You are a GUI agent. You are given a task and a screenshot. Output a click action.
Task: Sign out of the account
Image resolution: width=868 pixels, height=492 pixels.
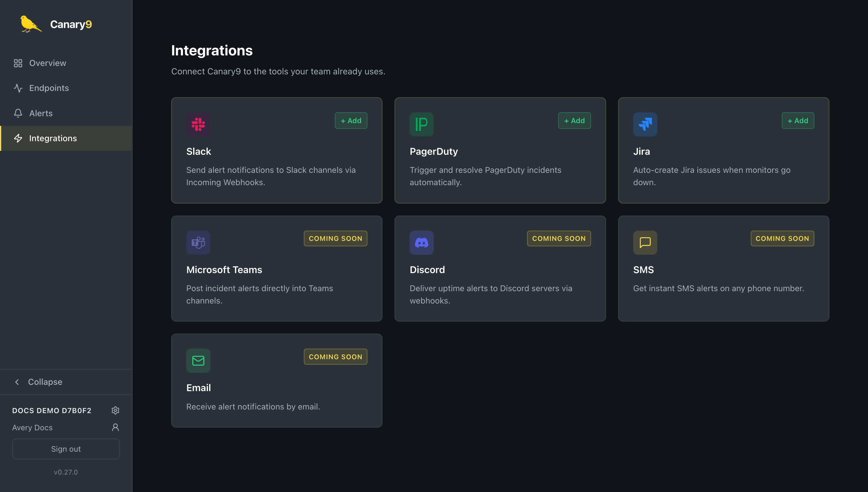coord(66,449)
